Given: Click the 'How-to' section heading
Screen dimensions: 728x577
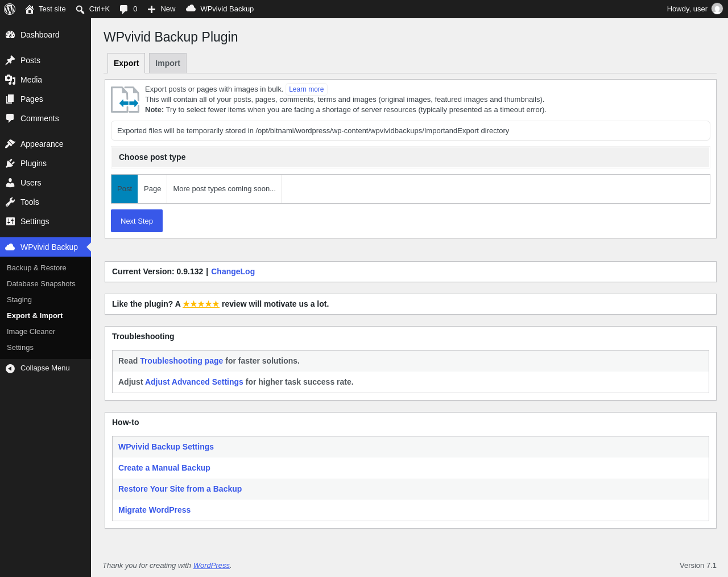Looking at the screenshot, I should tap(126, 422).
